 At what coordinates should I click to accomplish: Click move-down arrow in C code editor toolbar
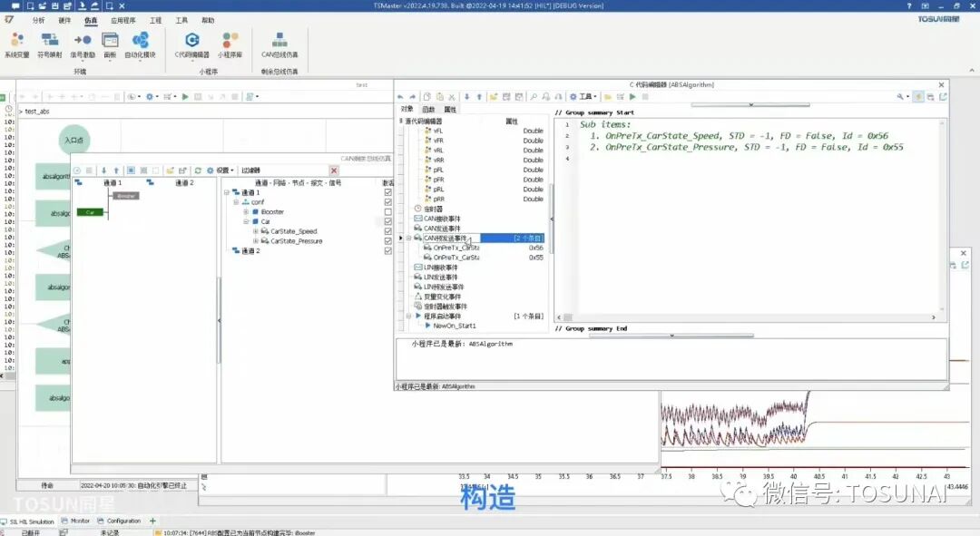coord(467,97)
